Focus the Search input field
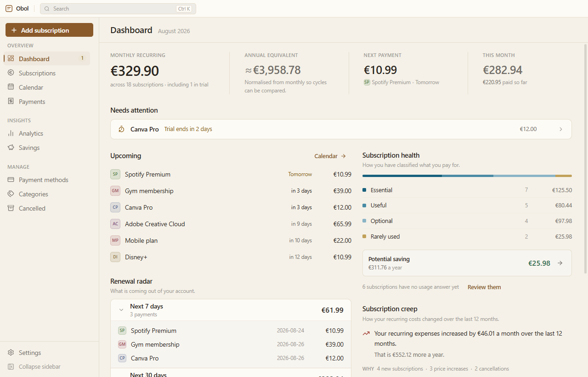 (x=118, y=9)
